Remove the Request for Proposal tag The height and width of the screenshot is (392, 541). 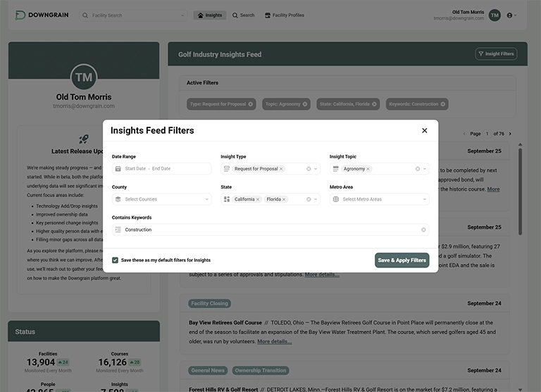click(281, 169)
